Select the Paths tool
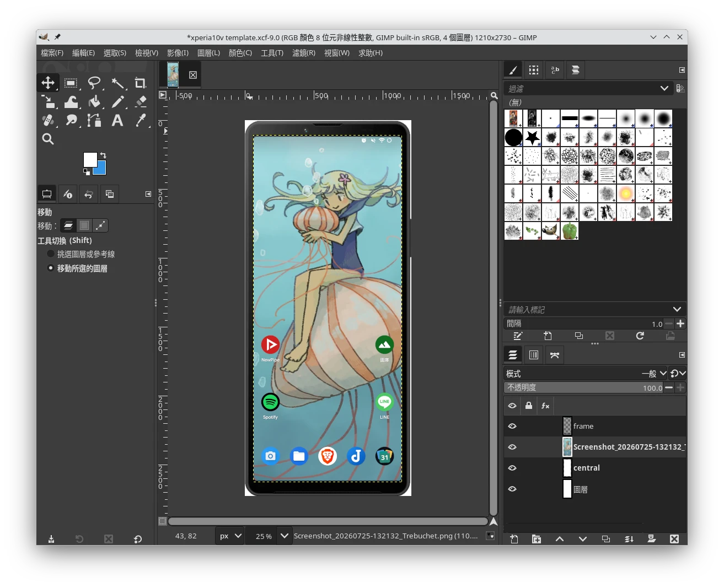This screenshot has height=588, width=724. pos(94,120)
